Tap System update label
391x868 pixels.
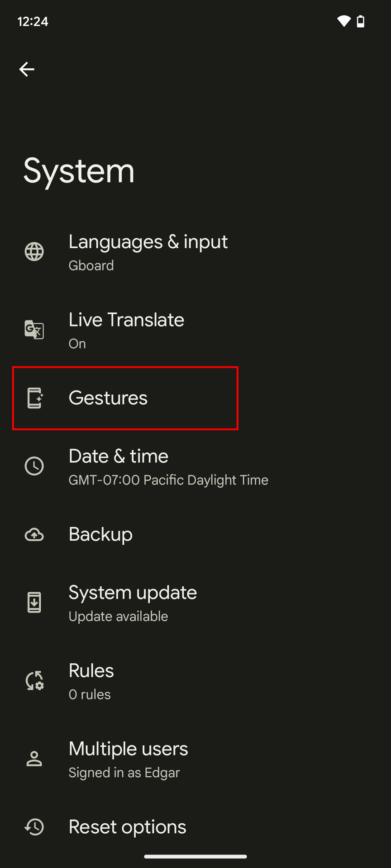coord(133,593)
